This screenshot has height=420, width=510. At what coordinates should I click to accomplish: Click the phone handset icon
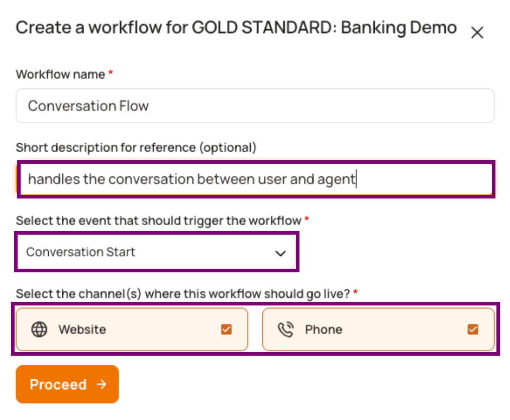coord(286,329)
